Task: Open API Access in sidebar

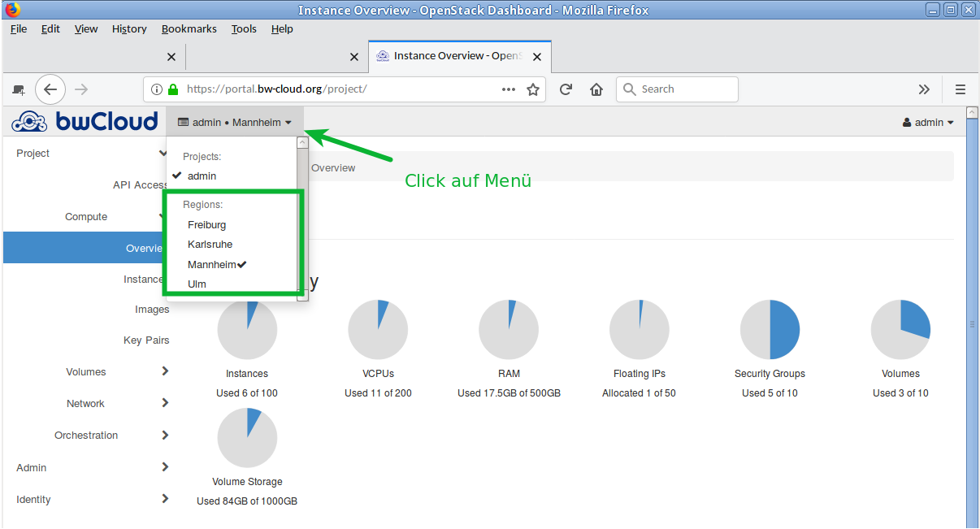Action: coord(140,184)
